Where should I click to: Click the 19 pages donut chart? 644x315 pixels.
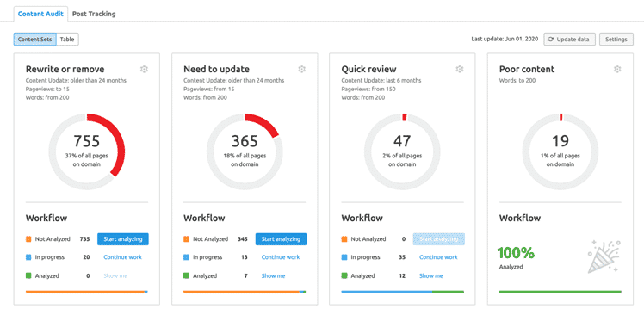(x=560, y=151)
